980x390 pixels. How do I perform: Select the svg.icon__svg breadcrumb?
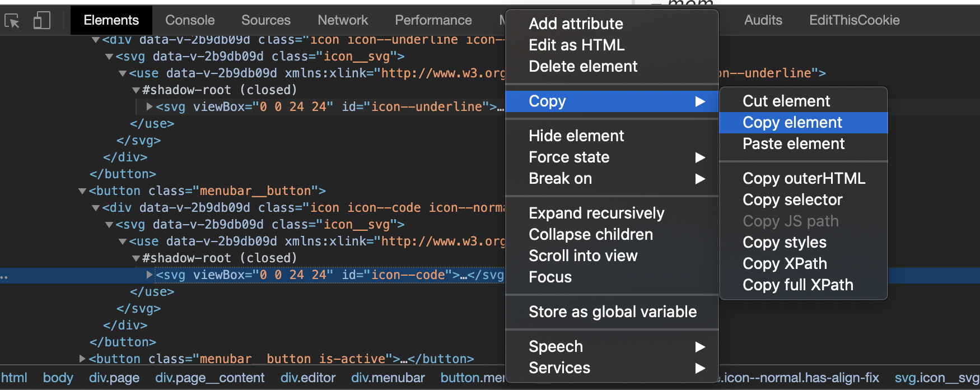click(937, 378)
